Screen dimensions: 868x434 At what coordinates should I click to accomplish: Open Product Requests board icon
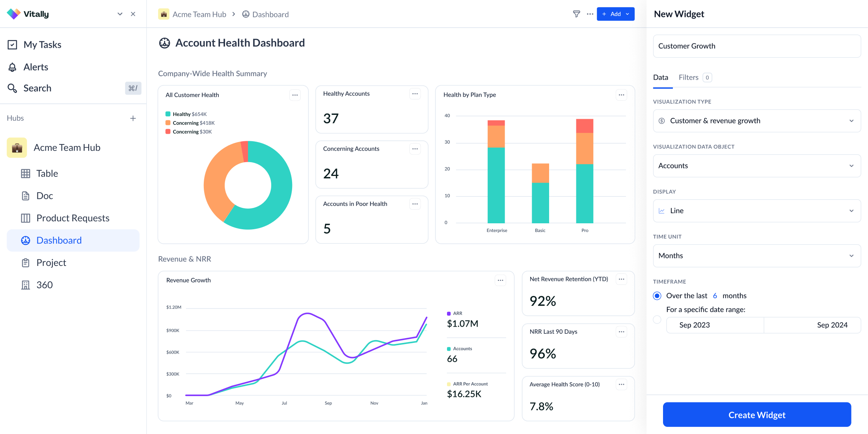(x=26, y=218)
